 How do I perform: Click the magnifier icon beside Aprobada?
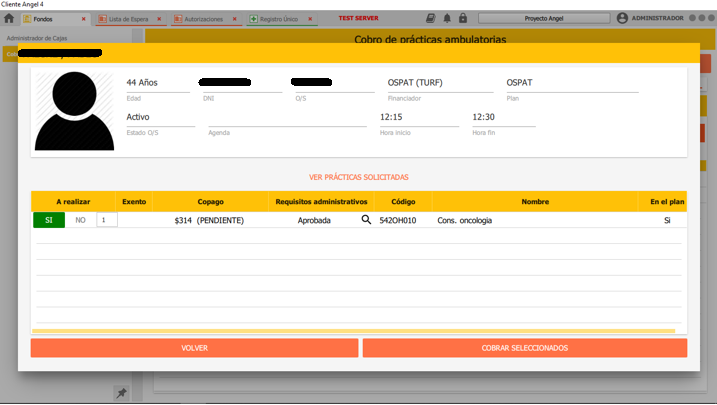tap(366, 220)
